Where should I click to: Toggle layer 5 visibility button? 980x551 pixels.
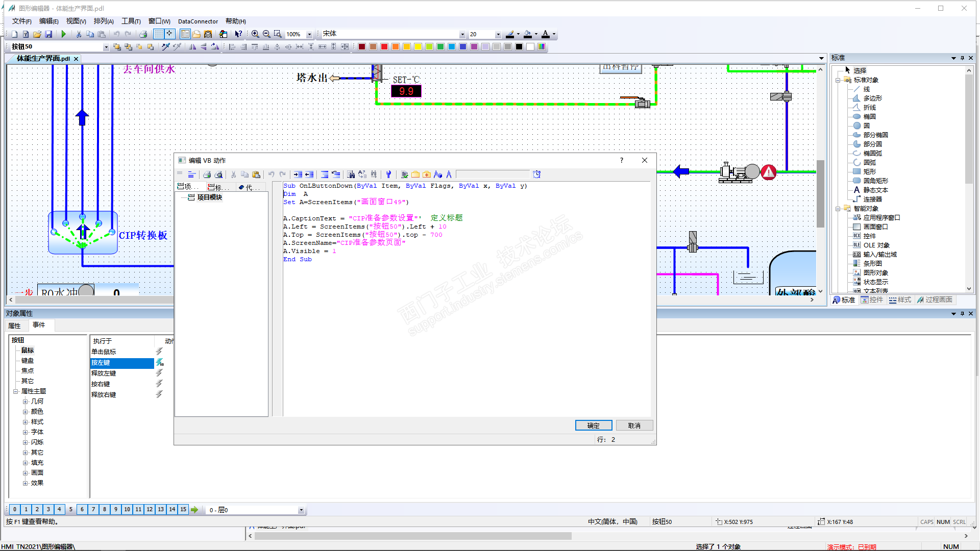click(x=70, y=509)
